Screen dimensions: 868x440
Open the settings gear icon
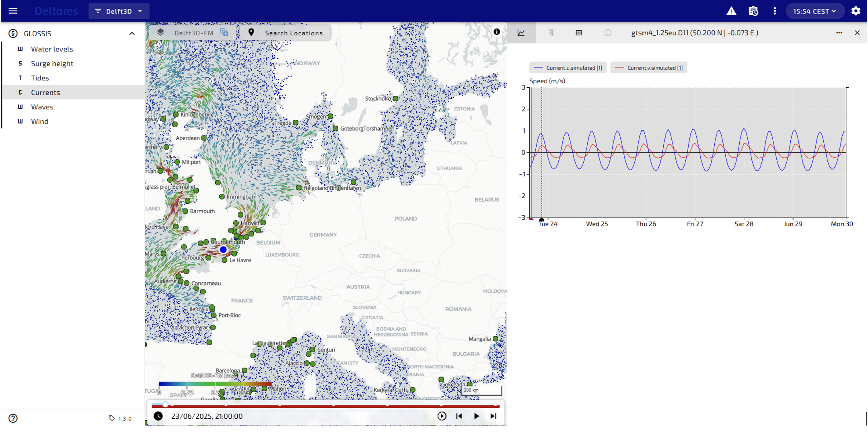[856, 11]
